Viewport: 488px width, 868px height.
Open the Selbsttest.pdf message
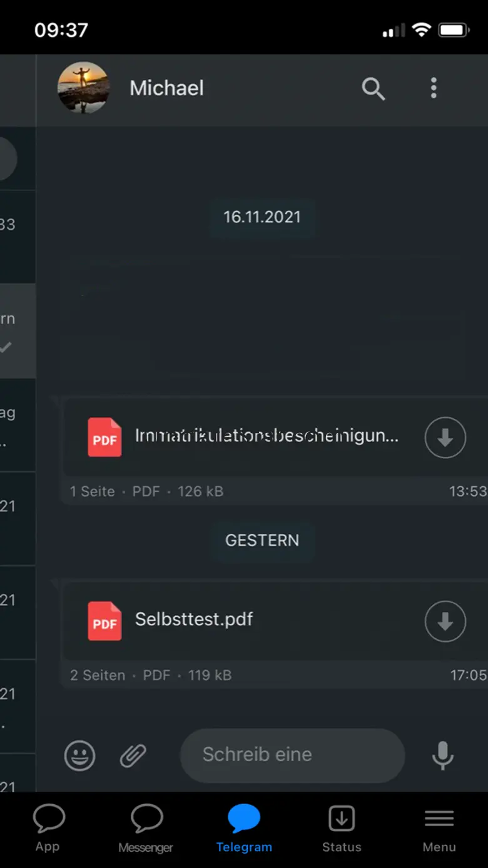(x=275, y=635)
